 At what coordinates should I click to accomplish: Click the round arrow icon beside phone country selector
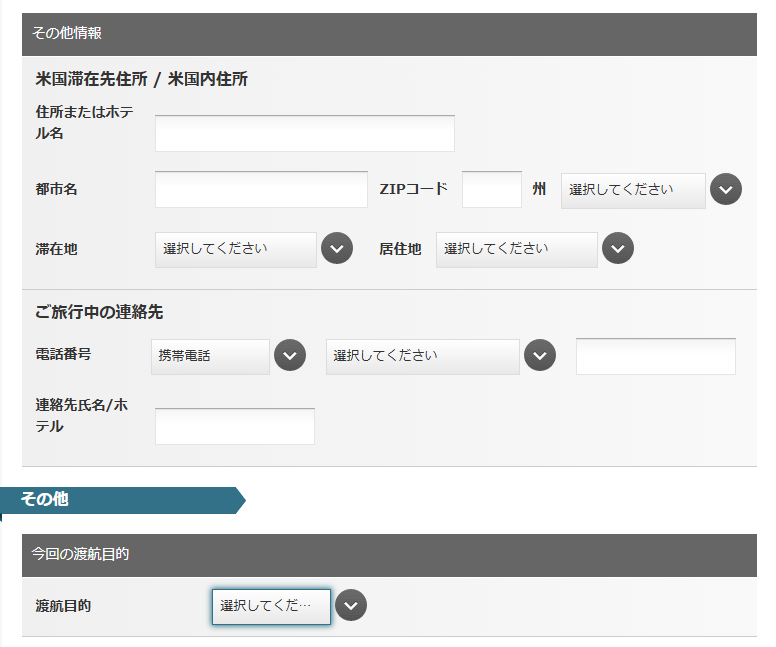click(x=540, y=355)
